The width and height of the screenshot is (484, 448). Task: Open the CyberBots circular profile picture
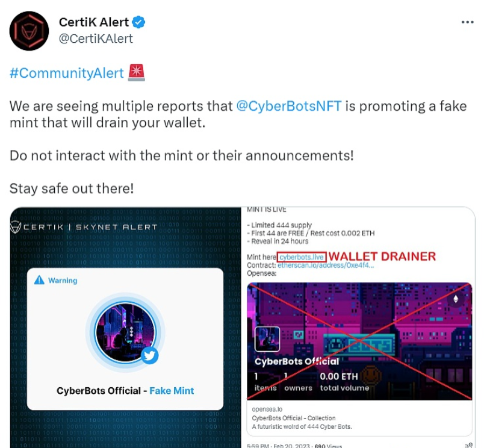(125, 332)
